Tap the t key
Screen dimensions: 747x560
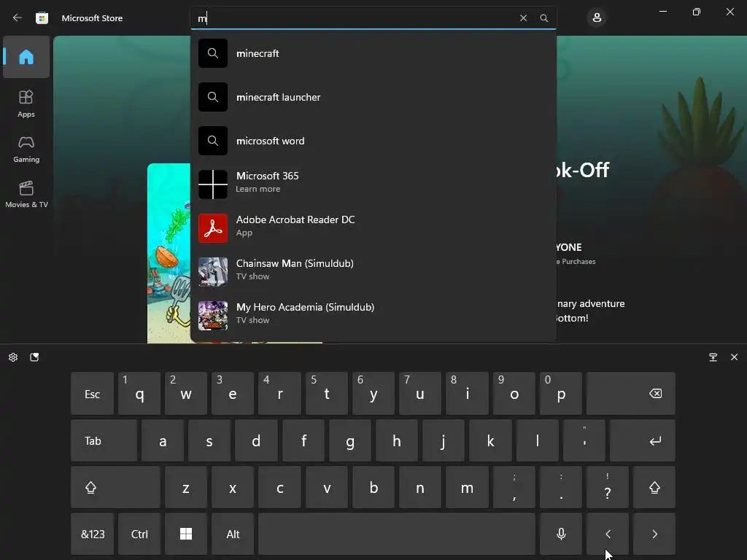tap(326, 394)
